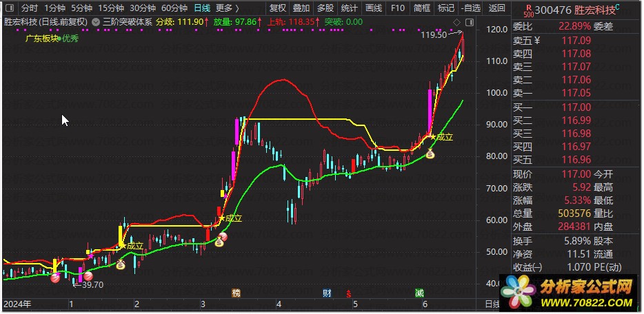644x314 pixels.
Task: Toggle 叠加 overlay mode
Action: click(x=301, y=8)
